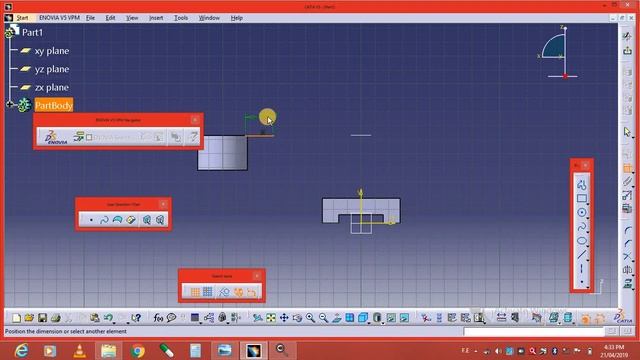
Task: Toggle the ENOVIA search checkbox
Action: click(89, 137)
